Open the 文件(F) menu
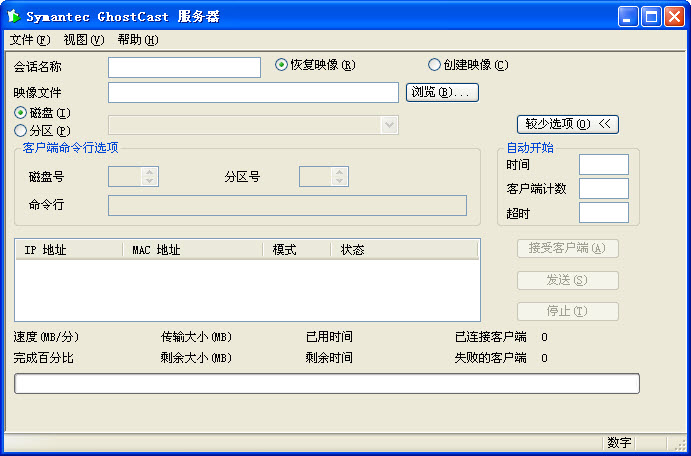Screen dimensions: 691x456 (x=30, y=40)
